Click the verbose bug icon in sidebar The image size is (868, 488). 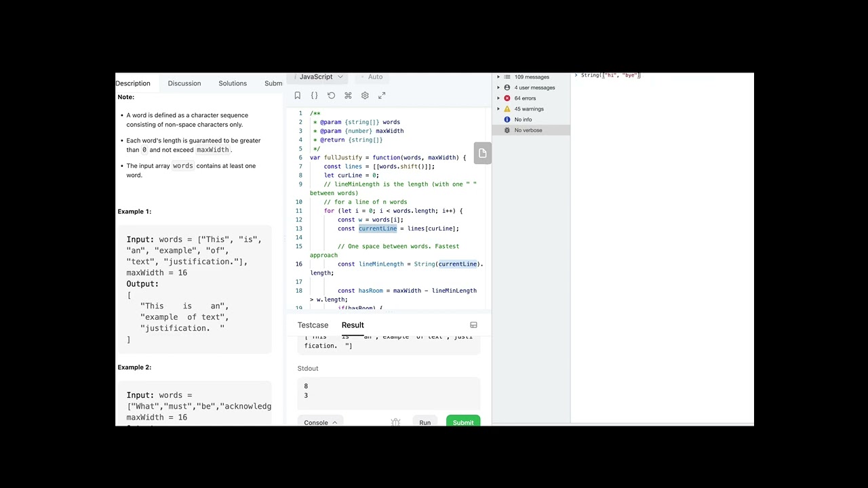click(x=507, y=130)
